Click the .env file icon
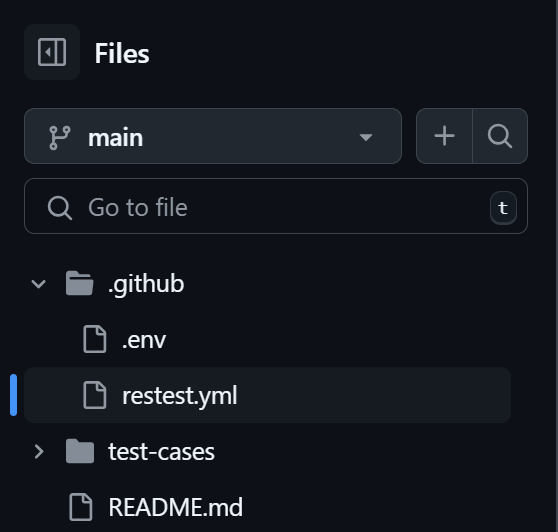Screen dimensions: 558x532 click(95, 339)
